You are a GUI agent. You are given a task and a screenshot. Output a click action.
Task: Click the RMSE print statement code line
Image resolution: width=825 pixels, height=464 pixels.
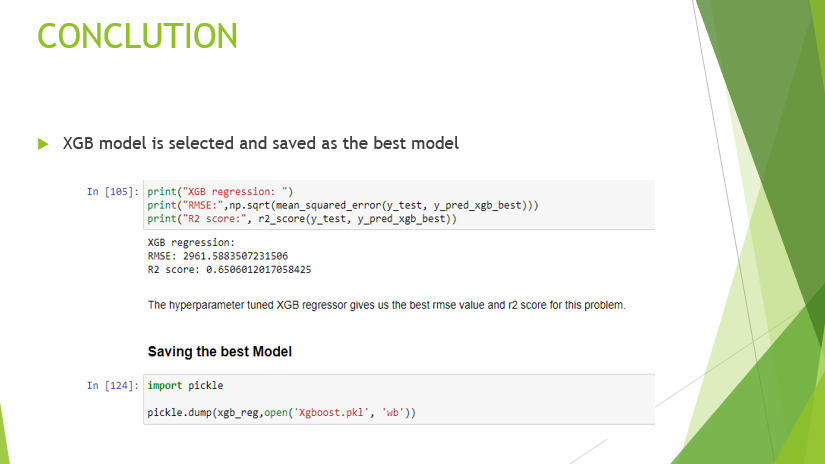(343, 205)
